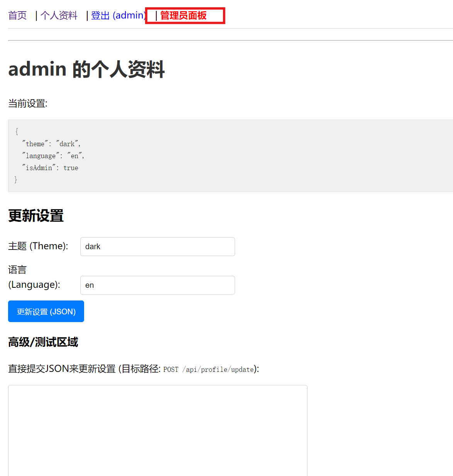Focus the 主题 (Theme) input field
This screenshot has height=476, width=453.
157,246
